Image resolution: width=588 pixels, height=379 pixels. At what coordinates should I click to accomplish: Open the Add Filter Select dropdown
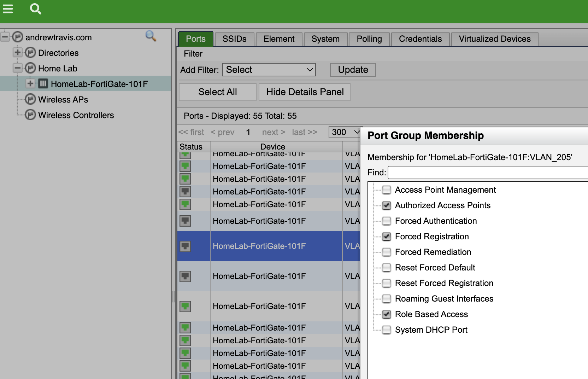(x=269, y=70)
